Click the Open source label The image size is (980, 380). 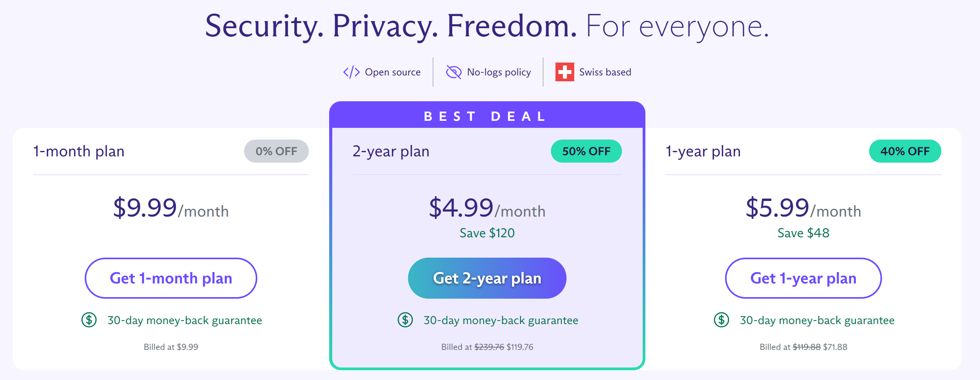click(392, 72)
